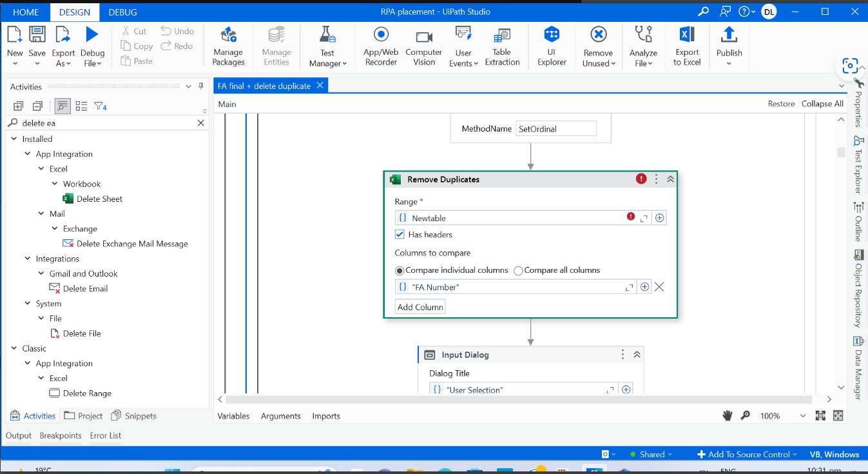Screen dimensions: 868x474
Task: Open UI Explorer
Action: tap(552, 46)
